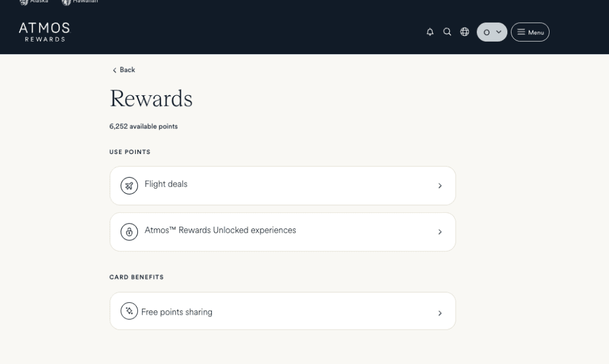This screenshot has width=609, height=364.
Task: Click the Atmos Rewards logo
Action: click(44, 32)
